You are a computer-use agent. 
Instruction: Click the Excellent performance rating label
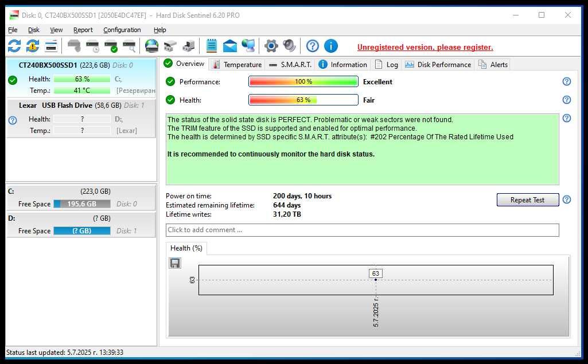[377, 82]
